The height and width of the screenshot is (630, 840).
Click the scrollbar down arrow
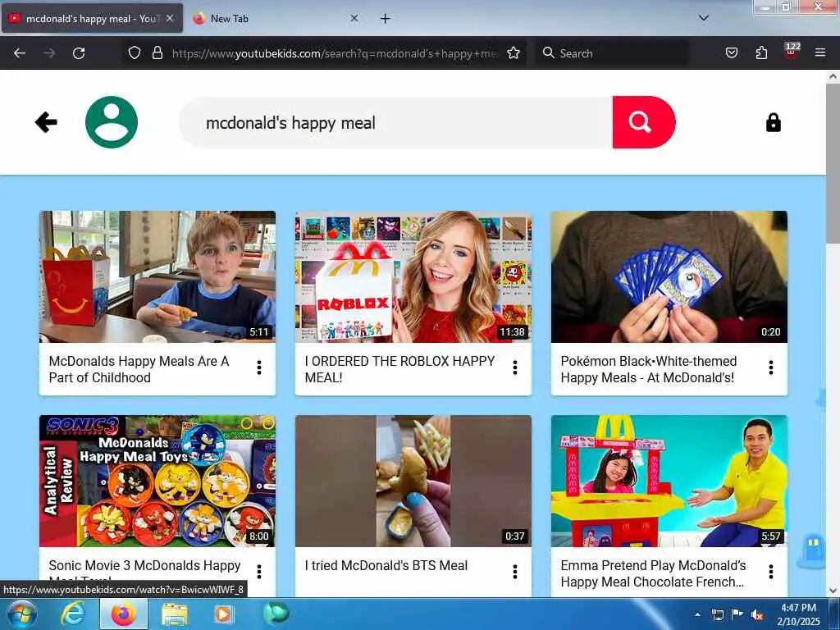(833, 591)
